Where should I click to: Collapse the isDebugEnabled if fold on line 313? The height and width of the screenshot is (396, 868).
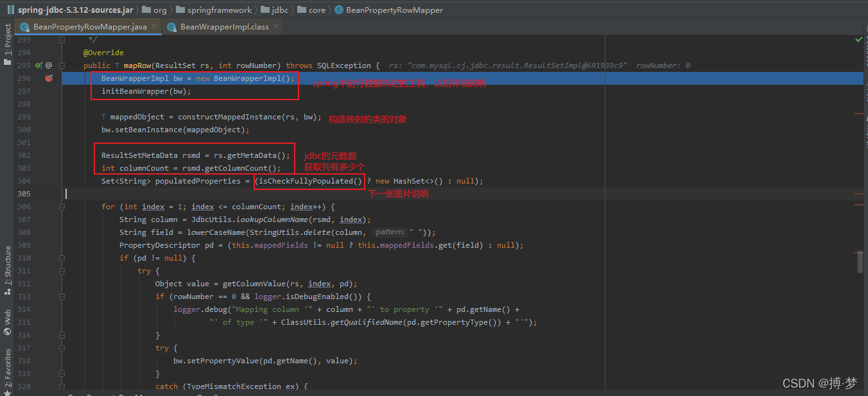[x=62, y=297]
